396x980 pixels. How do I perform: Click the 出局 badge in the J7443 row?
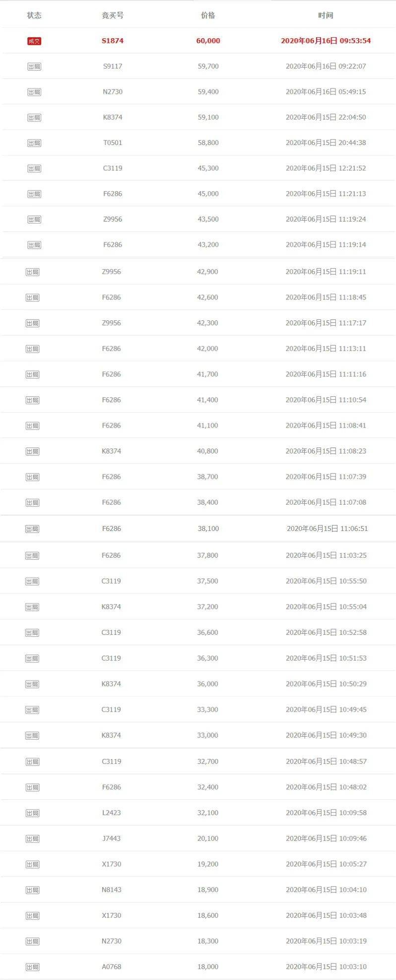tap(33, 838)
